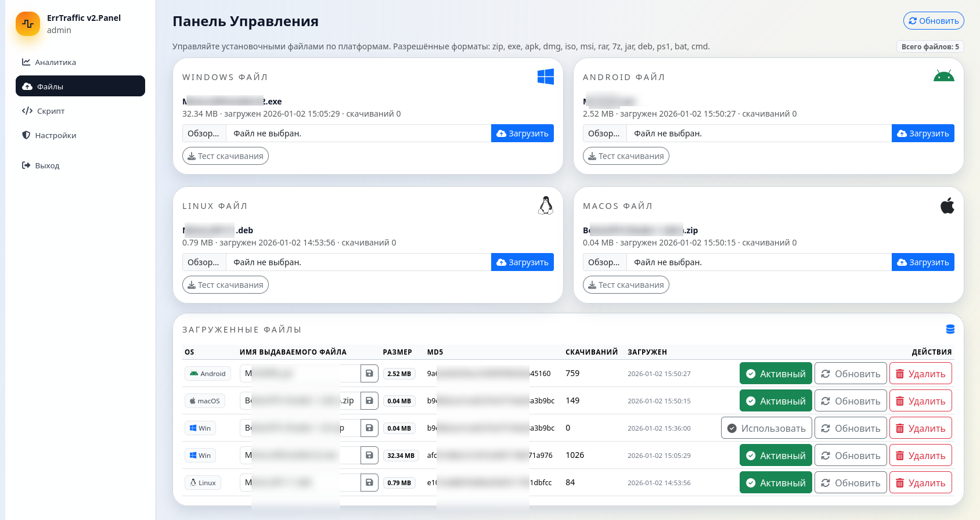The image size is (980, 520).
Task: Click the ErrTraffic orange logo icon
Action: pyautogui.click(x=28, y=24)
